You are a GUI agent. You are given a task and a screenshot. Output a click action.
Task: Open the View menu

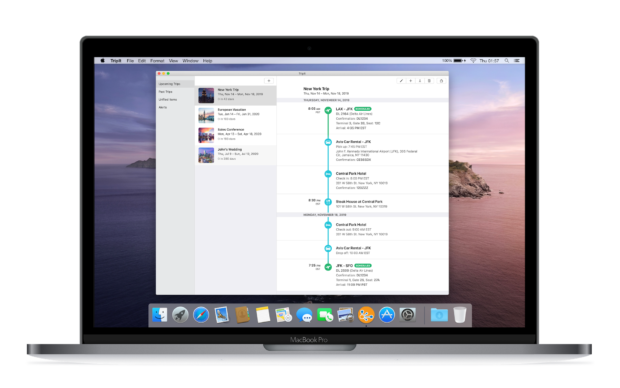[173, 61]
